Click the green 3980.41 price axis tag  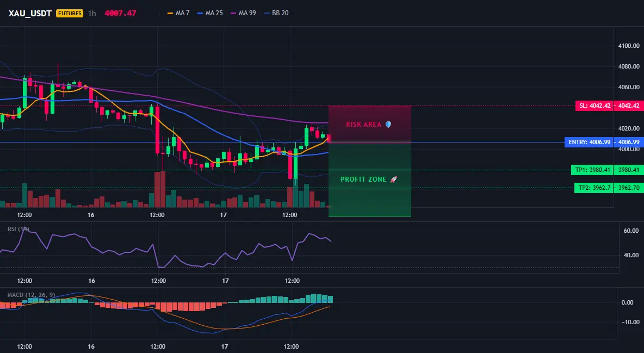point(629,170)
